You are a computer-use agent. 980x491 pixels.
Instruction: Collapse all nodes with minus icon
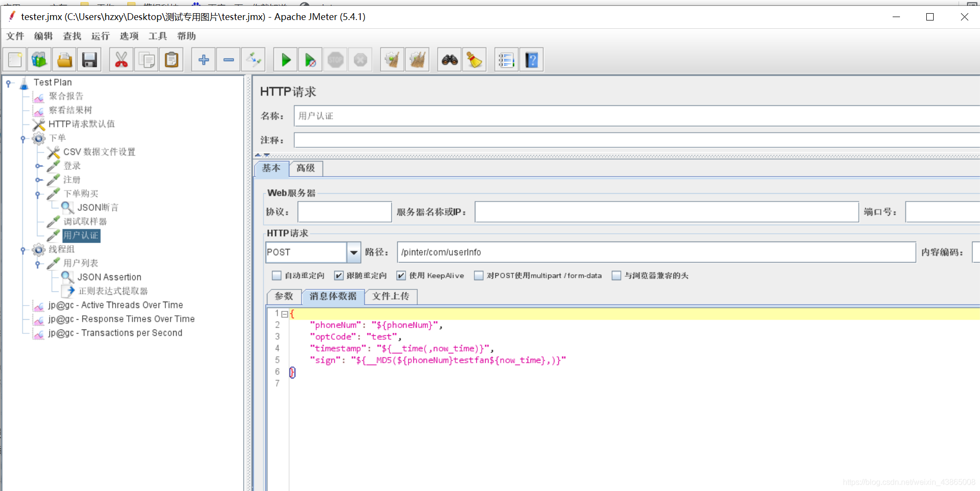228,60
